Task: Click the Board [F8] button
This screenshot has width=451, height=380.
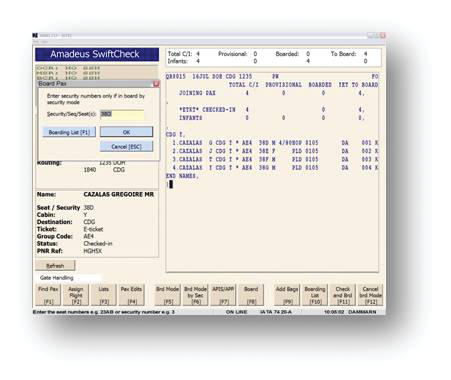Action: point(251,295)
